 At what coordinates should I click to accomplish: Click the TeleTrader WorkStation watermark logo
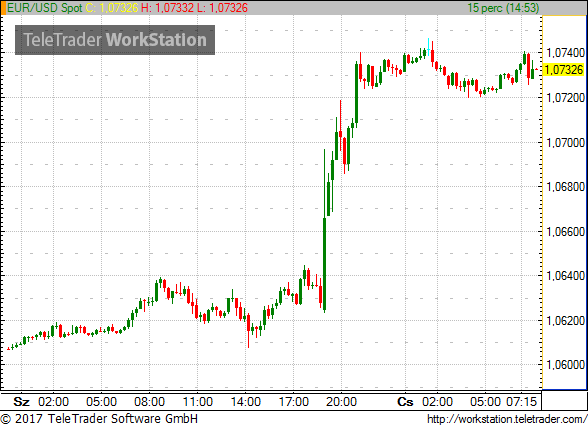tap(115, 40)
